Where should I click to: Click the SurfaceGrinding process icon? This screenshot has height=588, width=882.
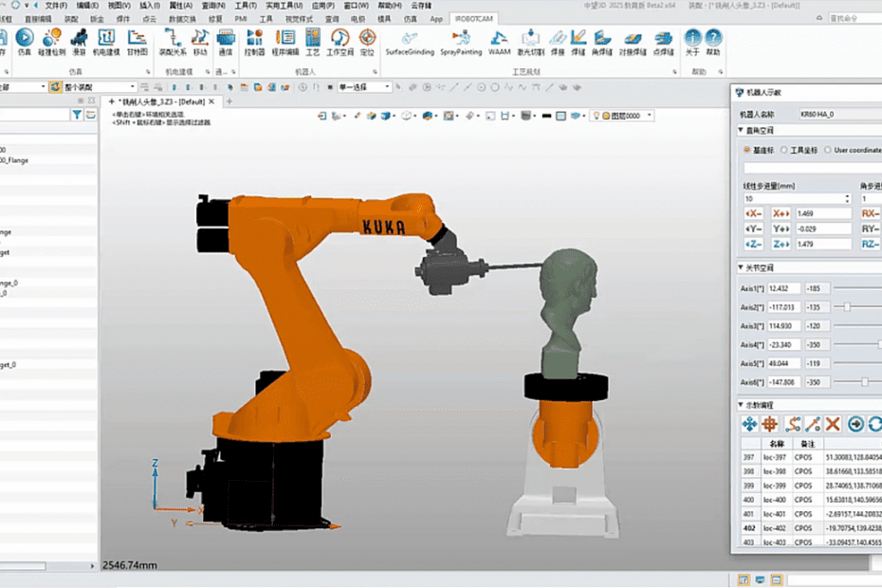410,40
